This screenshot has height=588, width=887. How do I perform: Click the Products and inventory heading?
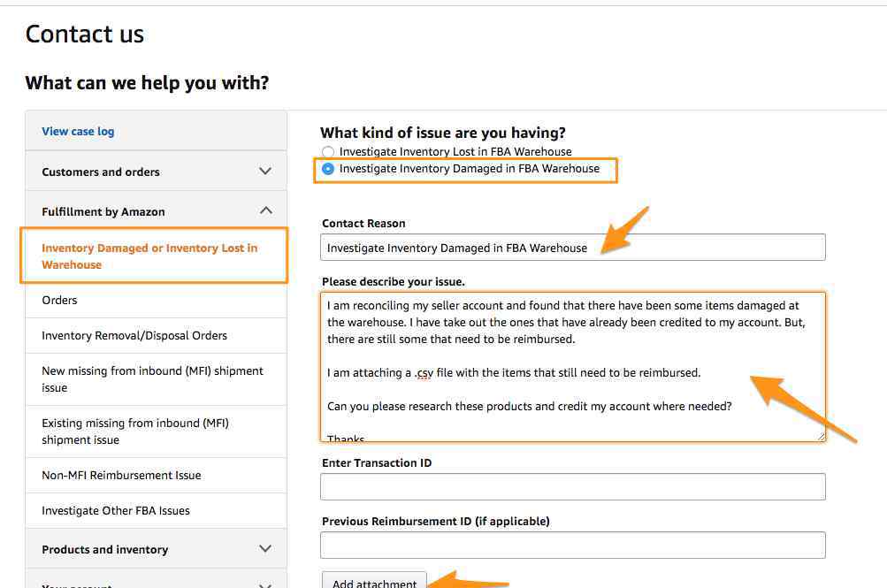tap(105, 550)
